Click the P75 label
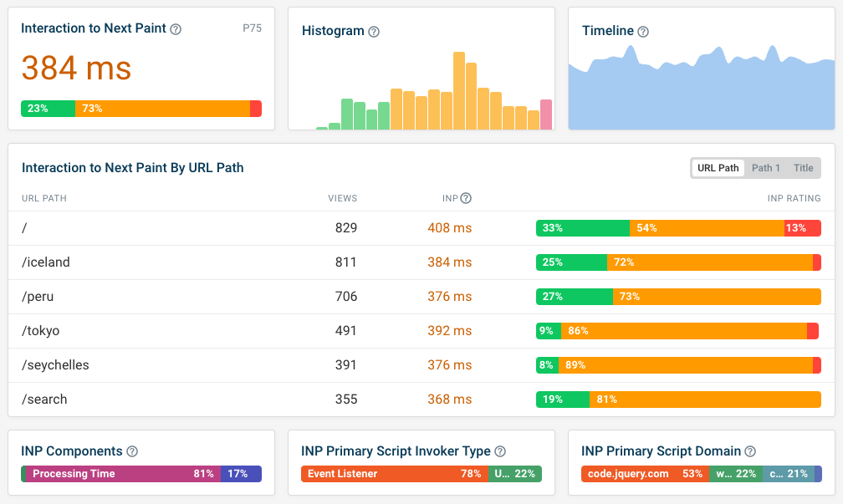The image size is (843, 504). point(252,28)
